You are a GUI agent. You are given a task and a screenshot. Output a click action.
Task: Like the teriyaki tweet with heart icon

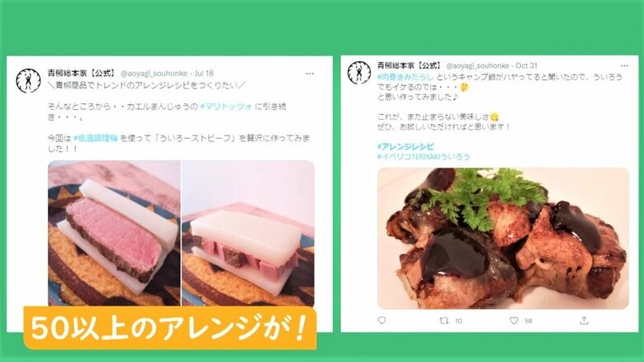[x=514, y=320]
